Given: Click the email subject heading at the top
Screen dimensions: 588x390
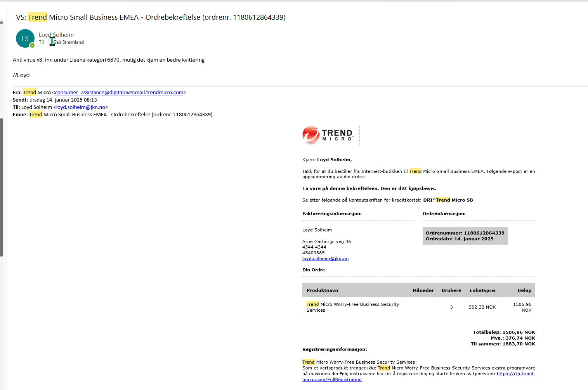Looking at the screenshot, I should click(151, 17).
